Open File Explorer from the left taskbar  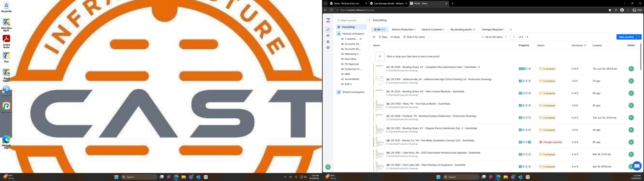pos(183,177)
